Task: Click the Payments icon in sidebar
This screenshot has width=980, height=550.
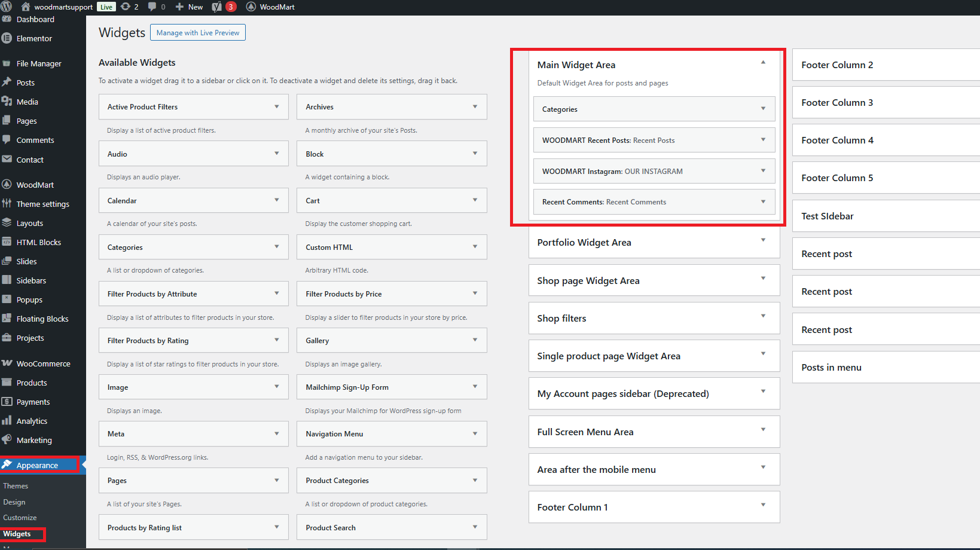Action: click(x=7, y=402)
